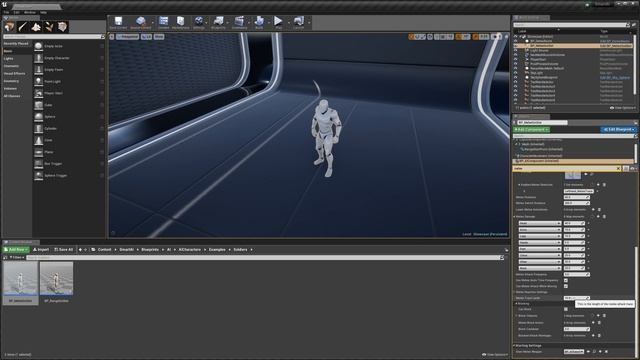Activate Foliage mode icon

[49, 27]
